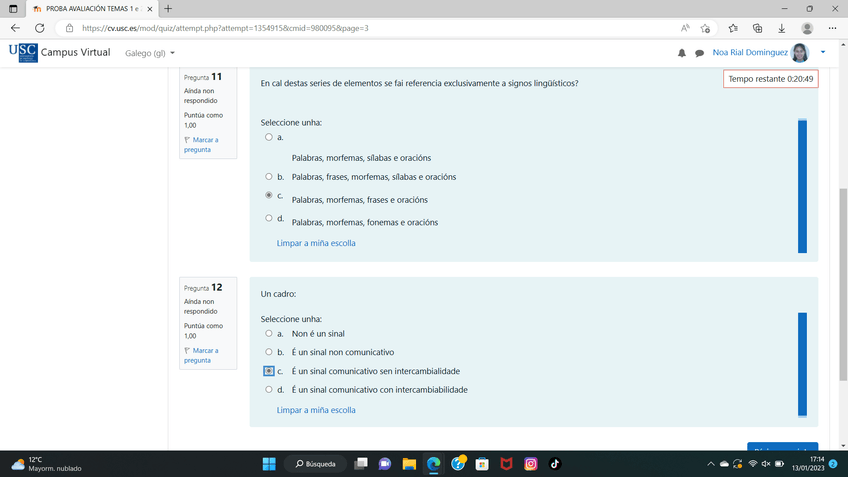Click the address bar URL field
The height and width of the screenshot is (477, 848).
pyautogui.click(x=373, y=28)
